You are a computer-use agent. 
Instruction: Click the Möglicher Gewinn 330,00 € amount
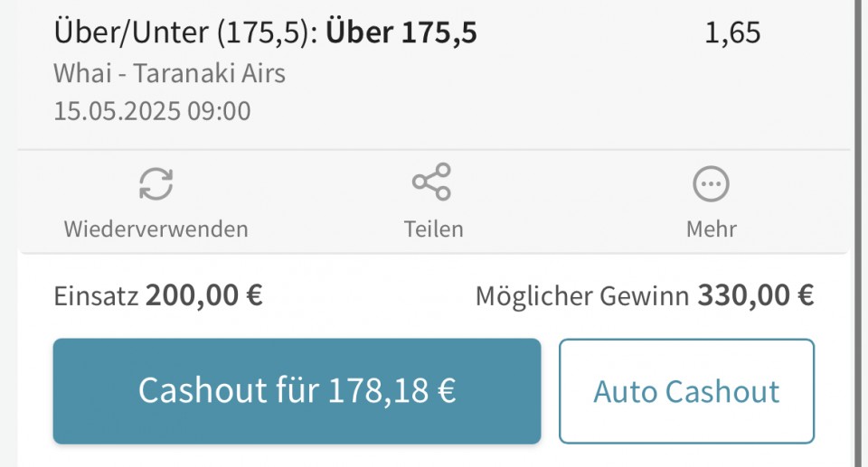756,294
